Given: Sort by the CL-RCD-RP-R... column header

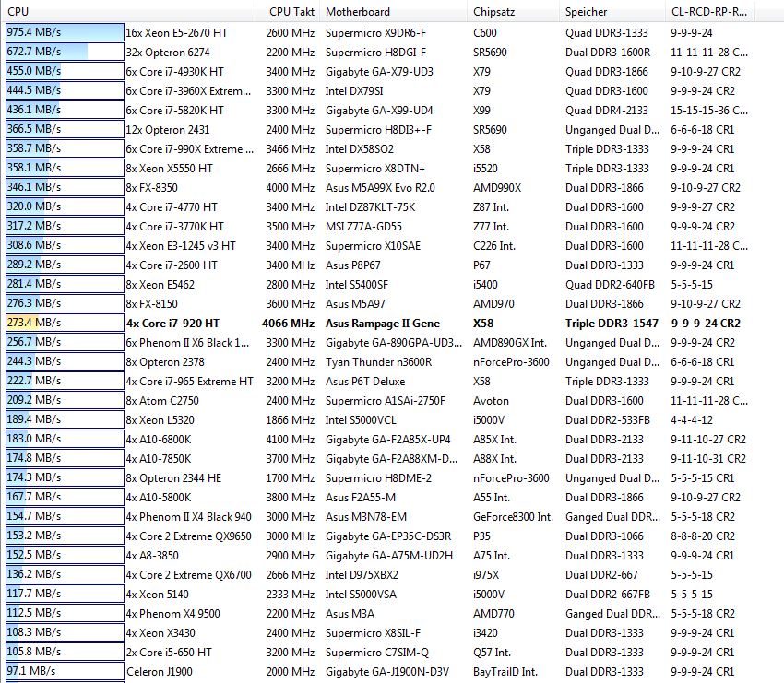Looking at the screenshot, I should (x=709, y=11).
